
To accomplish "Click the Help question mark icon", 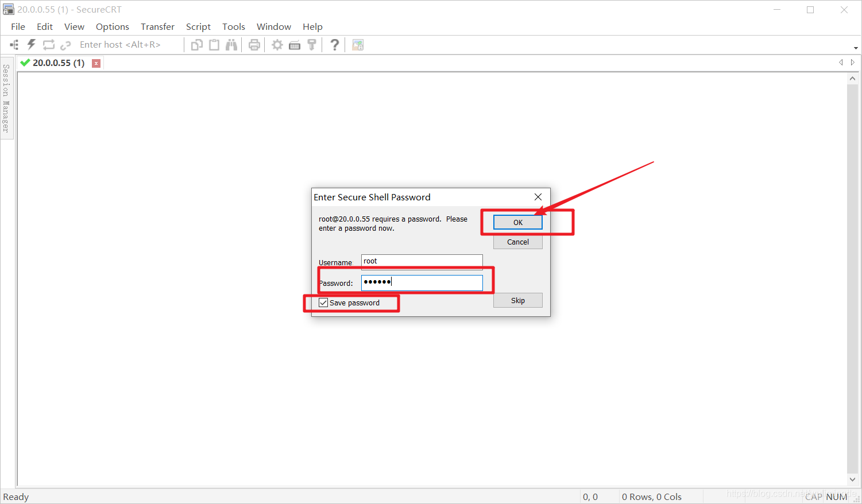I will (x=335, y=45).
